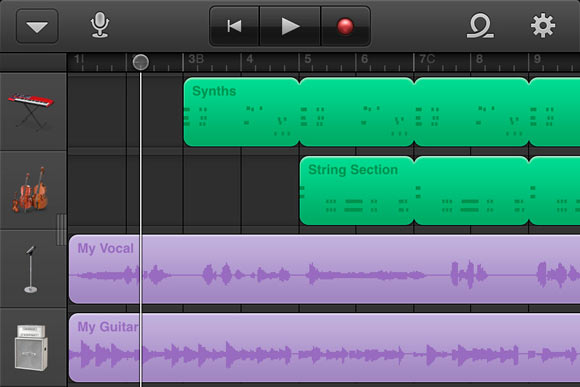Start playback with the Play button
580x387 pixels.
click(290, 26)
